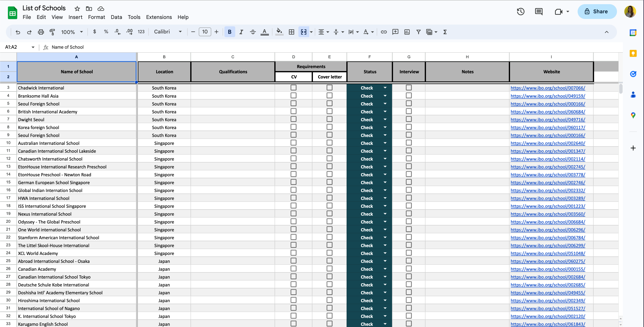
Task: Click the Share button
Action: click(597, 12)
